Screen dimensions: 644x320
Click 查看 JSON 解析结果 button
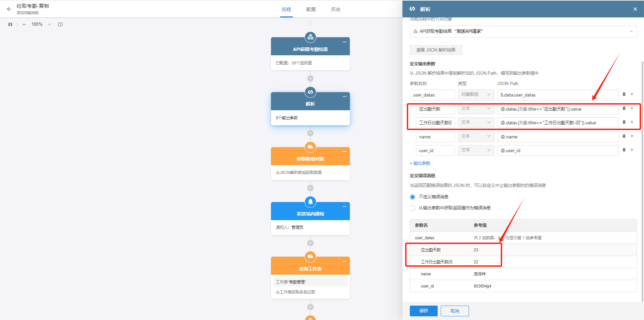click(x=436, y=50)
